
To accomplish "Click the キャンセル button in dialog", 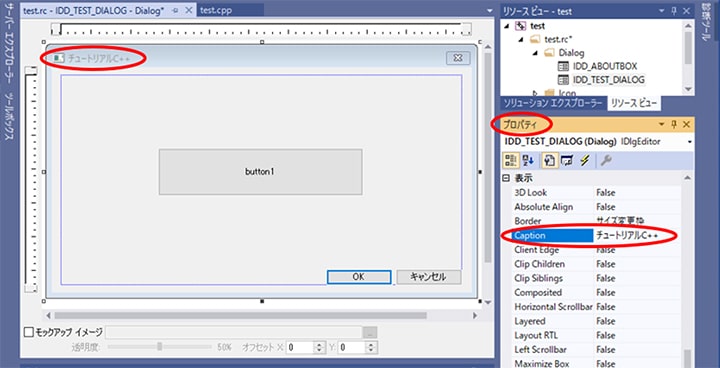I will click(x=428, y=277).
